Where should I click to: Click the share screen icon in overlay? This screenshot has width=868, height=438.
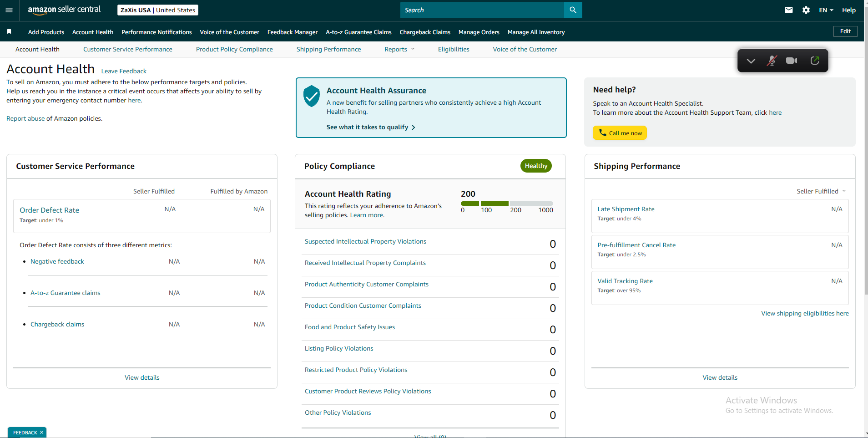pyautogui.click(x=815, y=61)
